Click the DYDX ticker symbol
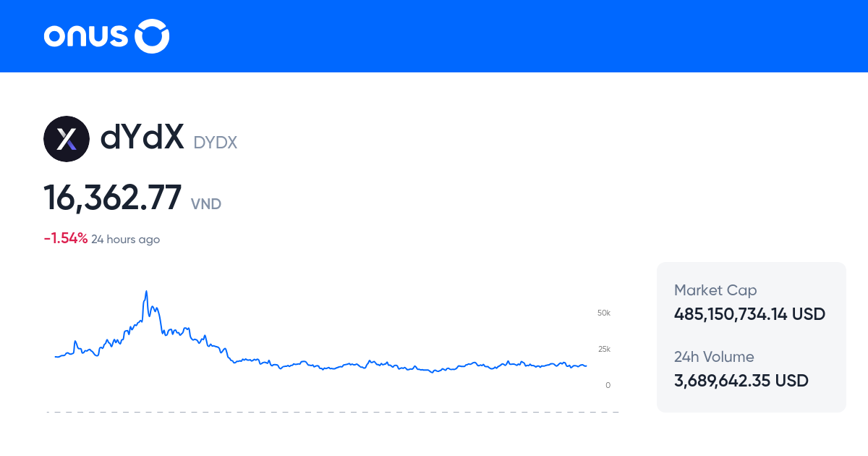The height and width of the screenshot is (456, 868). coord(216,143)
